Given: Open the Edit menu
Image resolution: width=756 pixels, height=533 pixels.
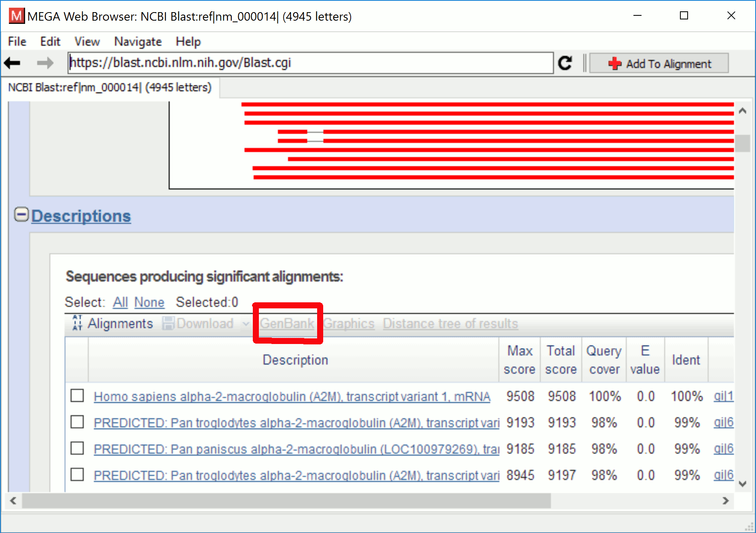Looking at the screenshot, I should (50, 41).
